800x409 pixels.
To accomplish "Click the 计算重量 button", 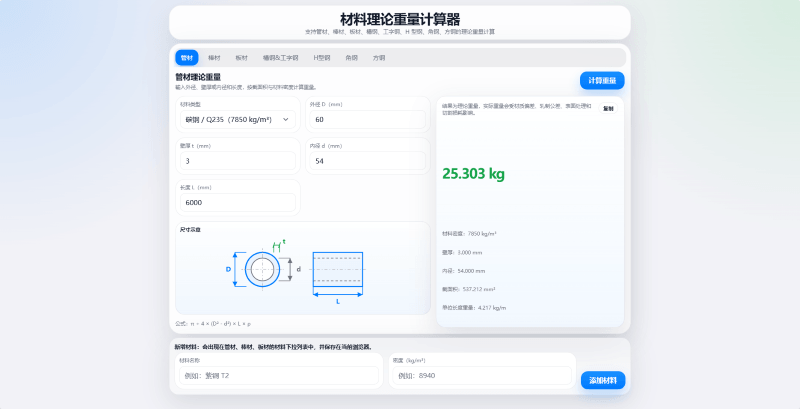I will pyautogui.click(x=602, y=81).
